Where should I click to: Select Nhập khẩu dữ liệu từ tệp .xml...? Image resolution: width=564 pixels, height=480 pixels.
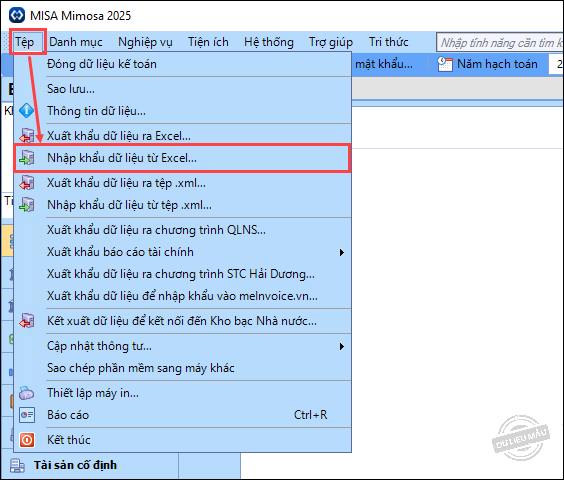[182, 205]
